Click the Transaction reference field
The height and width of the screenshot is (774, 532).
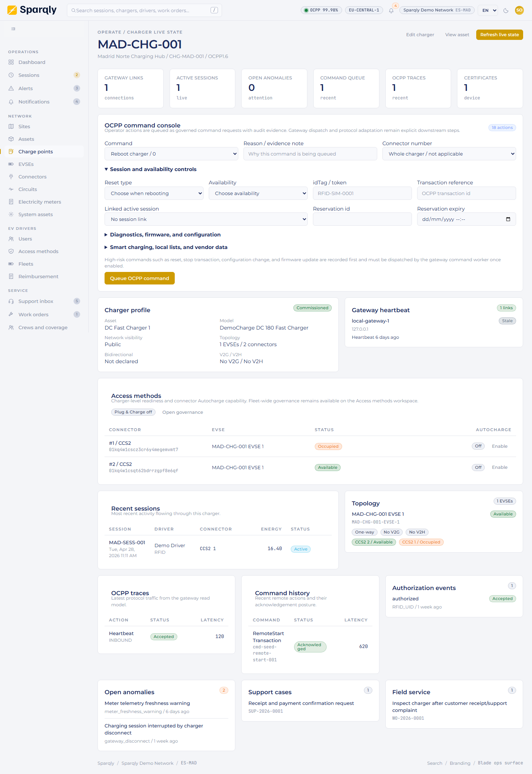(x=467, y=193)
